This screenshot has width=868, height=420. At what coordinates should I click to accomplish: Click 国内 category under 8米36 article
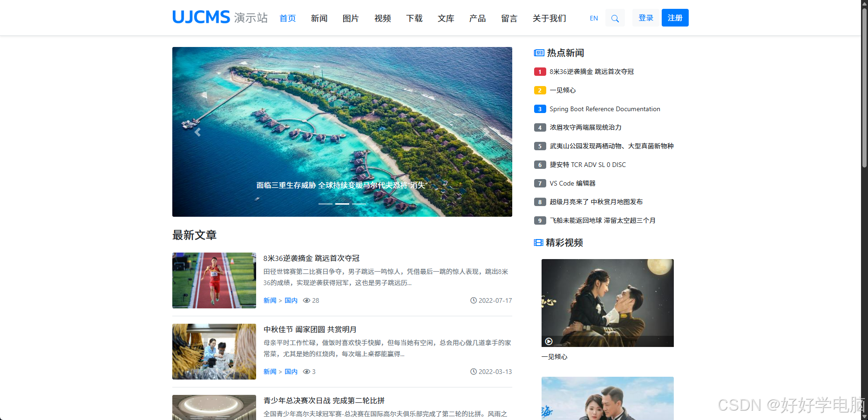pos(291,300)
